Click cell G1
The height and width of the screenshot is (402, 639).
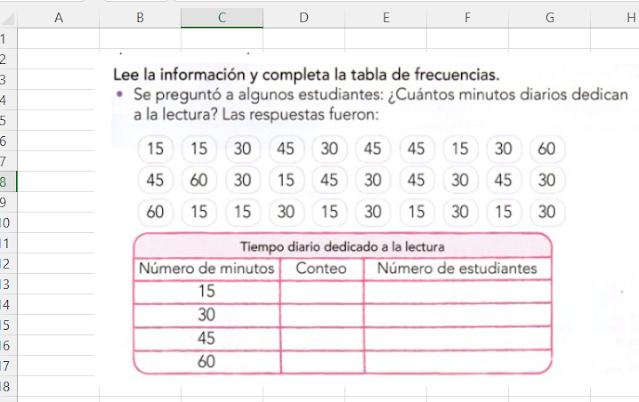[x=550, y=39]
